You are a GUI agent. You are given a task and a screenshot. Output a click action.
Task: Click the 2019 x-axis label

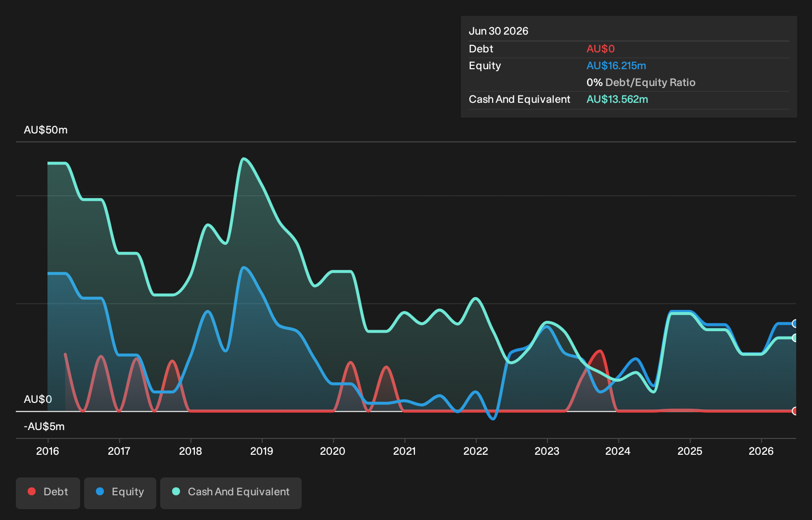(x=262, y=451)
